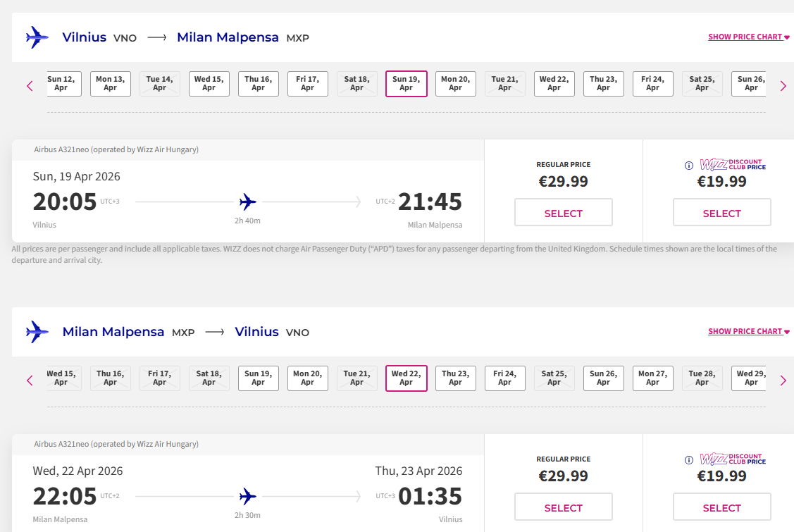Viewport: 794px width, 532px height.
Task: Select the outbound Mon 20, Apr date tab
Action: (x=456, y=84)
